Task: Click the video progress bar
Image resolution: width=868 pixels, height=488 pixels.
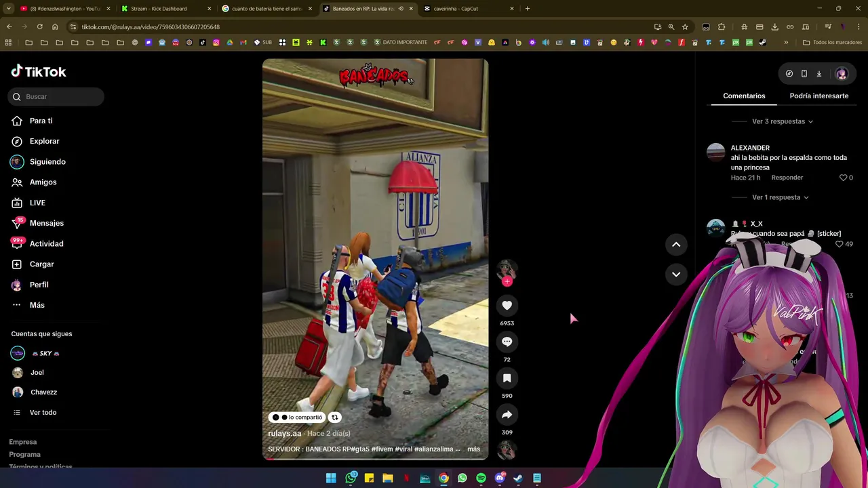Action: point(375,459)
